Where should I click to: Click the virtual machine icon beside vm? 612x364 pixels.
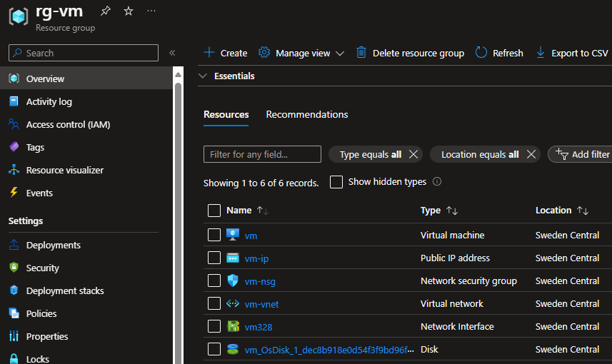[233, 235]
